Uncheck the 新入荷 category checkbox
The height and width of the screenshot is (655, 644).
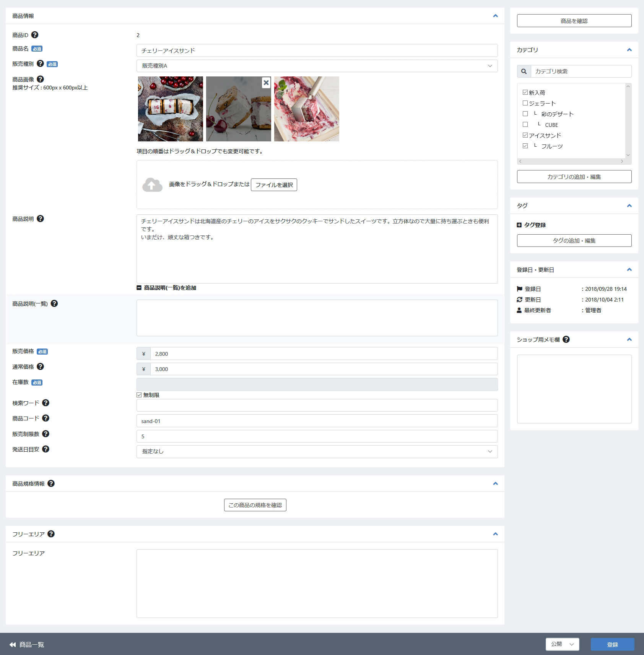(x=525, y=92)
